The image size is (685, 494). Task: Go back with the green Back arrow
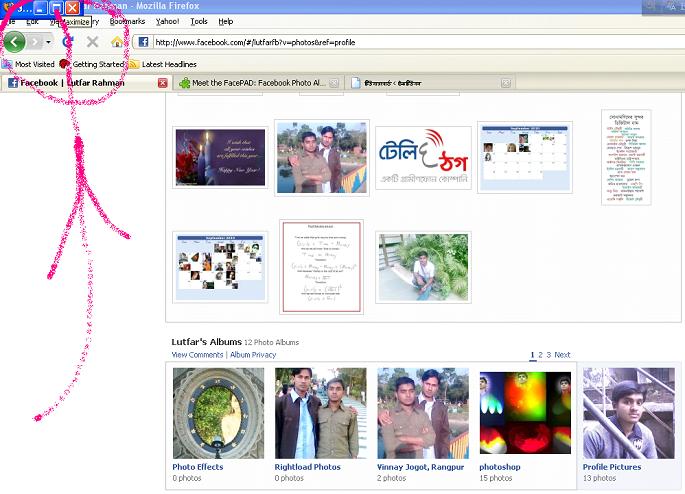point(14,42)
